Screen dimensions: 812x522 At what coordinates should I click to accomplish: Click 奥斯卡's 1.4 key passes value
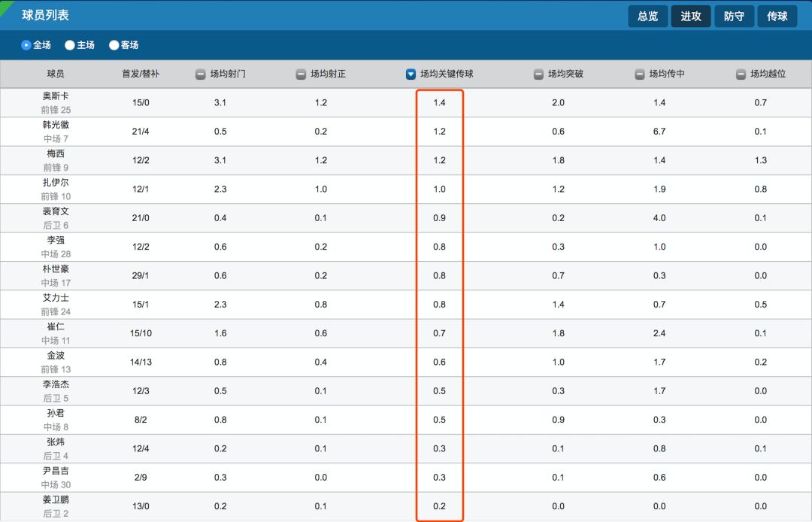click(x=439, y=102)
